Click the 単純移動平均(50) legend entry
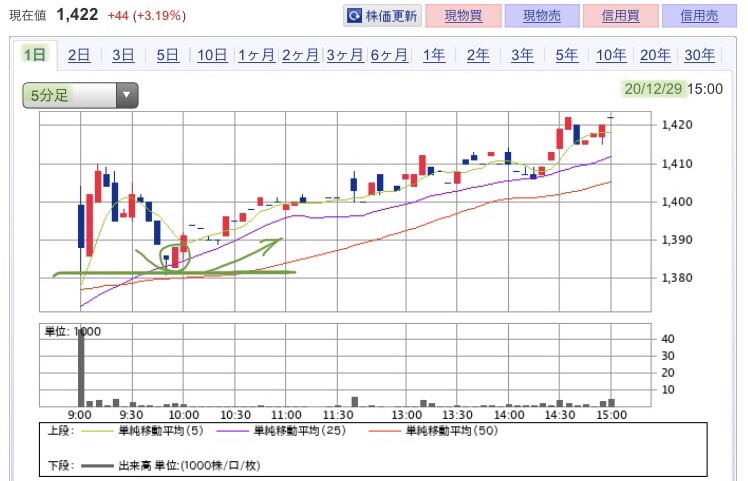Screen dimensions: 748x481 [x=433, y=431]
